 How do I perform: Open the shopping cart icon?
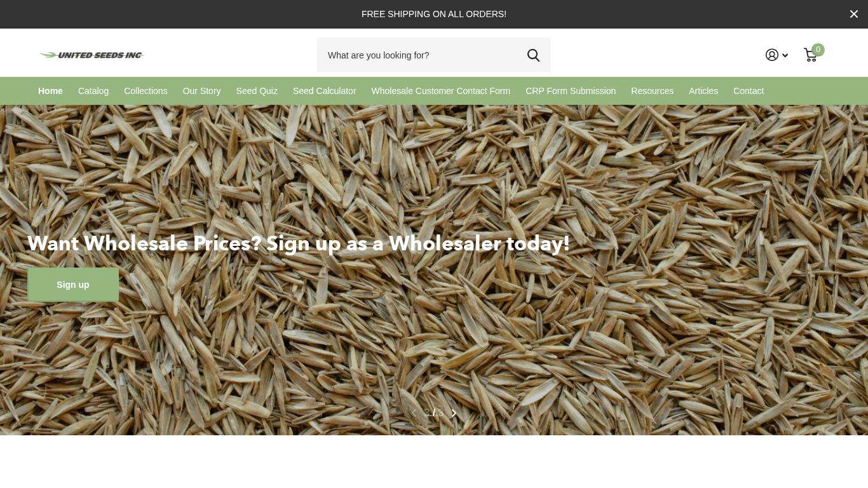tap(810, 55)
